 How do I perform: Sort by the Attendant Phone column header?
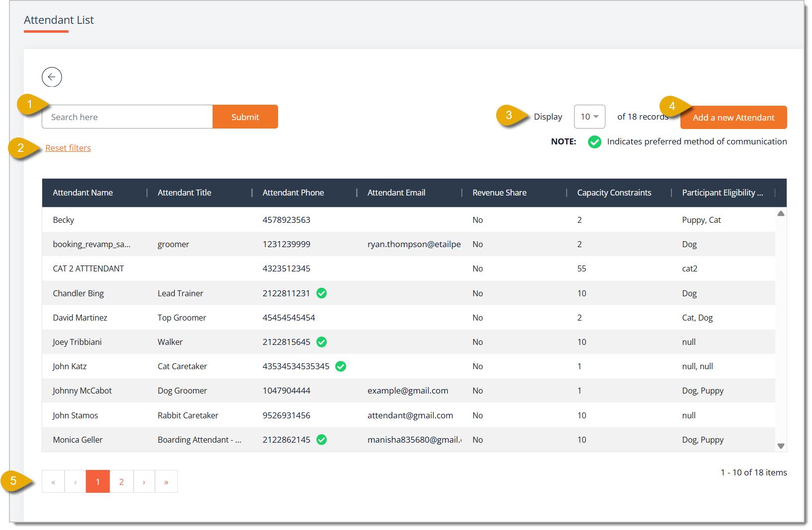(x=293, y=193)
